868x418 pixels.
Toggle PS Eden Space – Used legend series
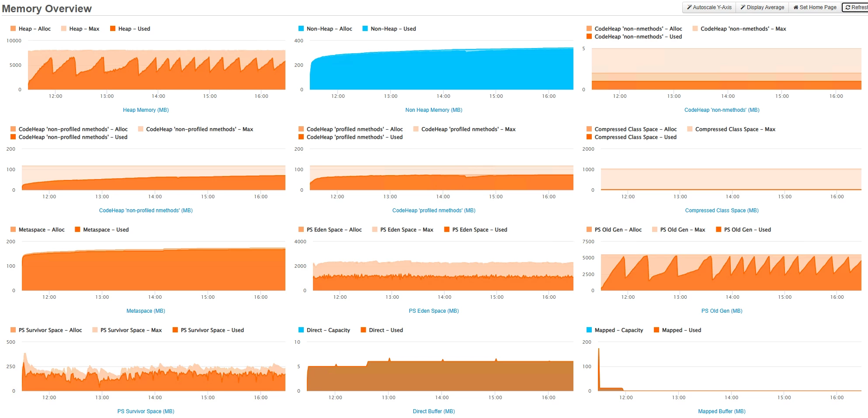(x=476, y=230)
